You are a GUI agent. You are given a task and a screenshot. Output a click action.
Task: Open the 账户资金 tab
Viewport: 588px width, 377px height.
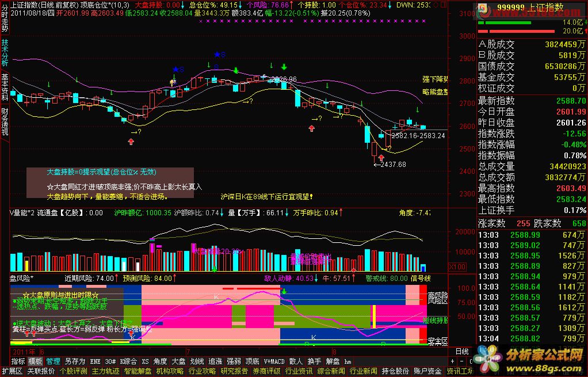[x=428, y=371]
